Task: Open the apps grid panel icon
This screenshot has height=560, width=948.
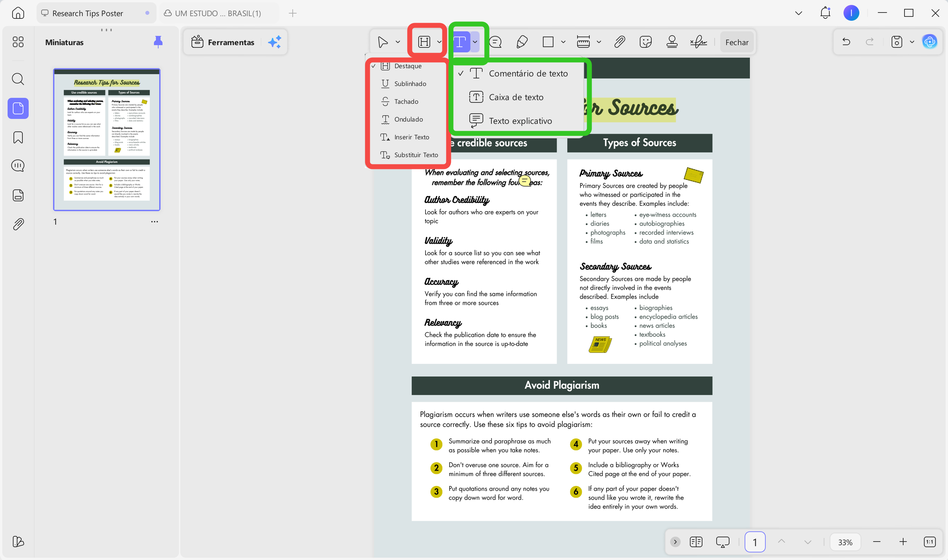Action: click(x=18, y=42)
